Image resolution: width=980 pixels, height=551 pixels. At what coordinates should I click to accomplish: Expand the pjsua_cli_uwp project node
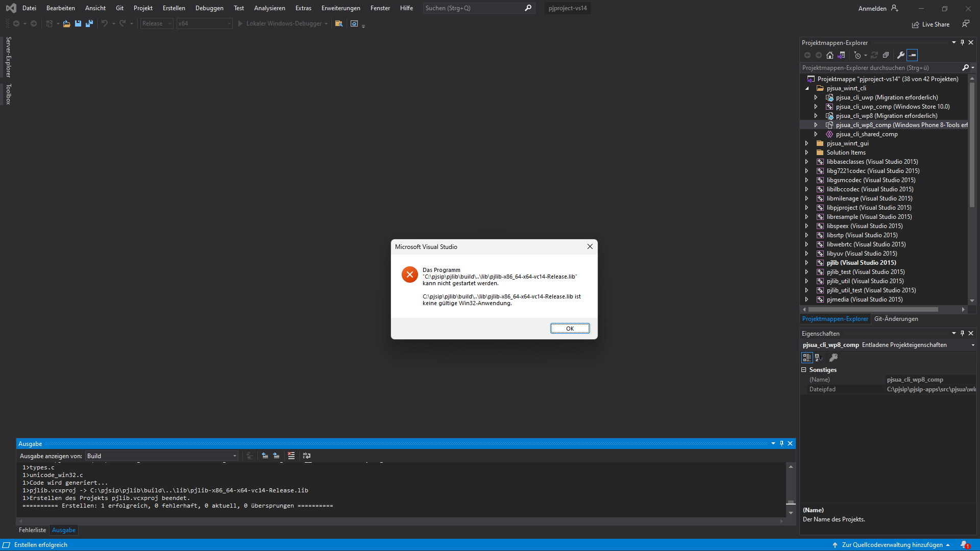coord(816,97)
